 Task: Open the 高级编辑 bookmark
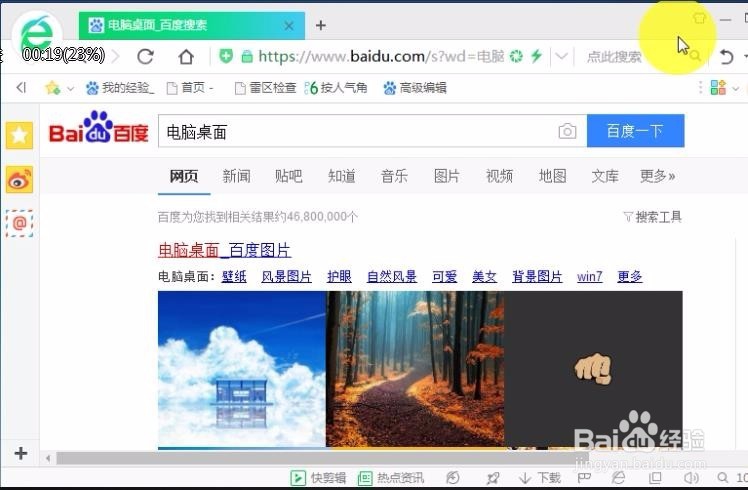415,87
